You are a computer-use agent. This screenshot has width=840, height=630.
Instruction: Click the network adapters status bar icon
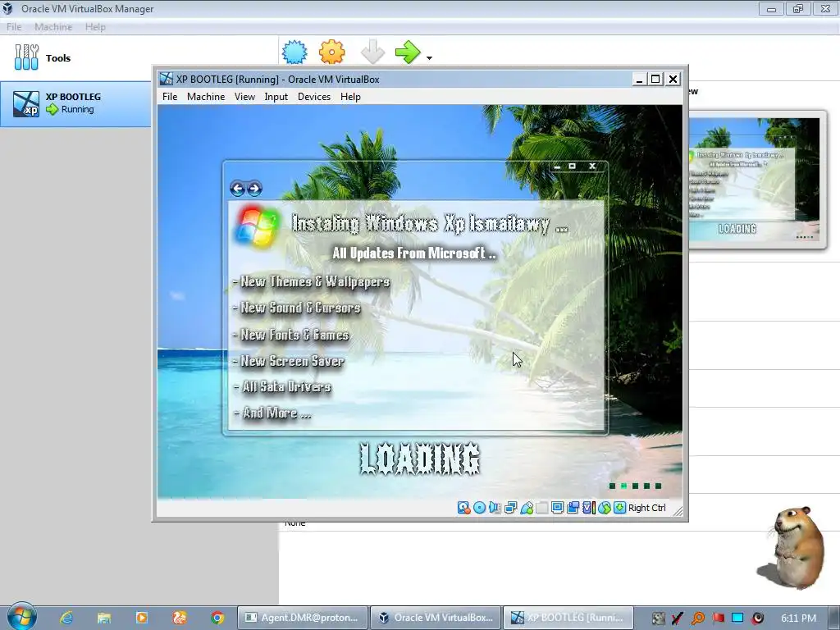510,507
